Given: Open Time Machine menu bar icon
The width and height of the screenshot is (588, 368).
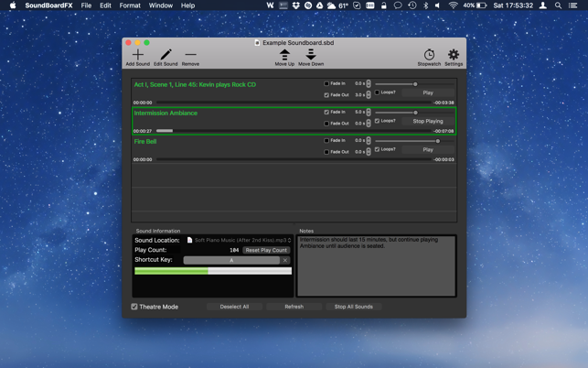Looking at the screenshot, I should [x=412, y=5].
